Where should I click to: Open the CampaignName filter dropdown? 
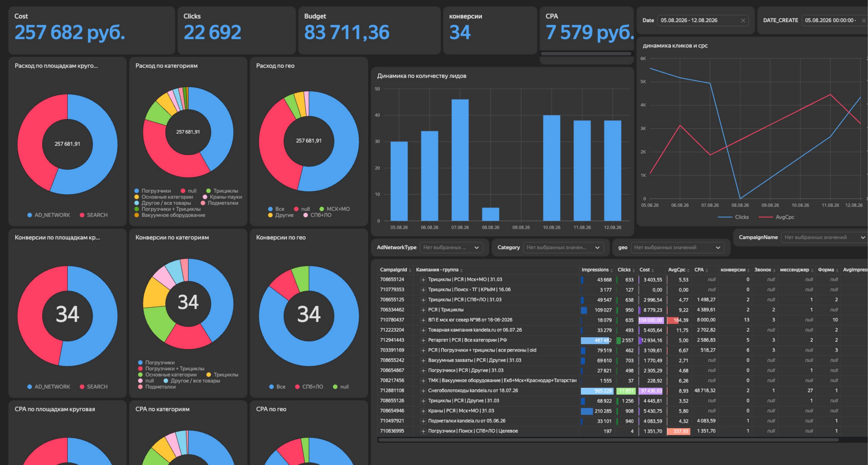pyautogui.click(x=824, y=237)
